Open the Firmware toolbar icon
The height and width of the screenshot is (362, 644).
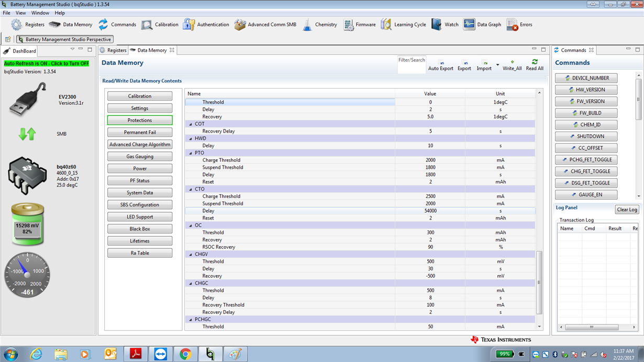(348, 25)
